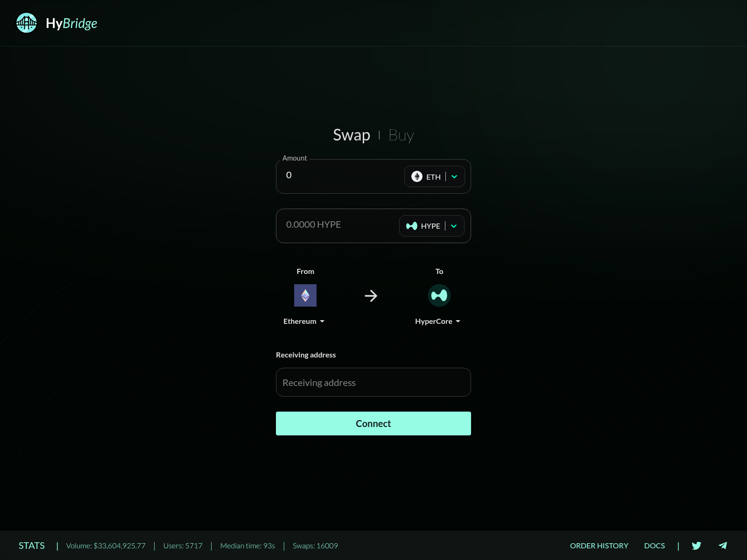This screenshot has height=560, width=747.
Task: Open the Twitter icon link
Action: [697, 546]
